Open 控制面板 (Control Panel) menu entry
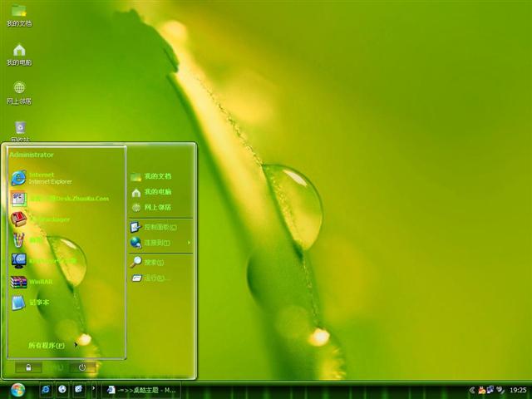 coord(158,226)
